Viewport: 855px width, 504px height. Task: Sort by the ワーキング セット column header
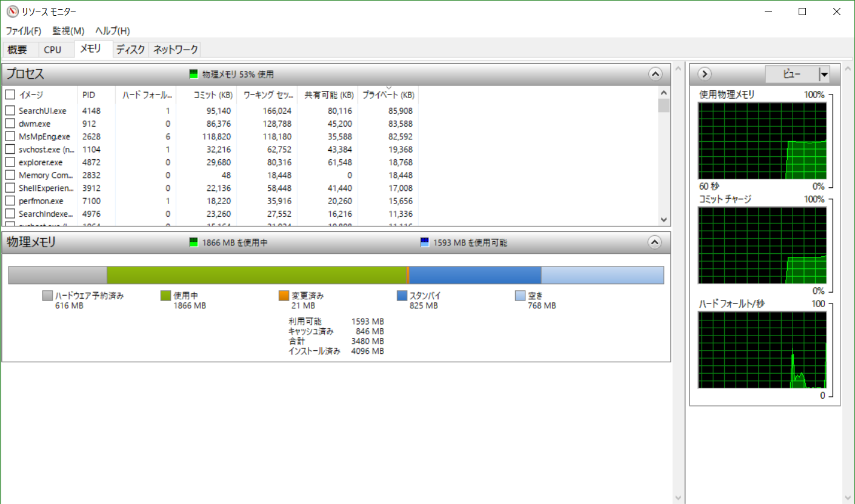pyautogui.click(x=267, y=95)
